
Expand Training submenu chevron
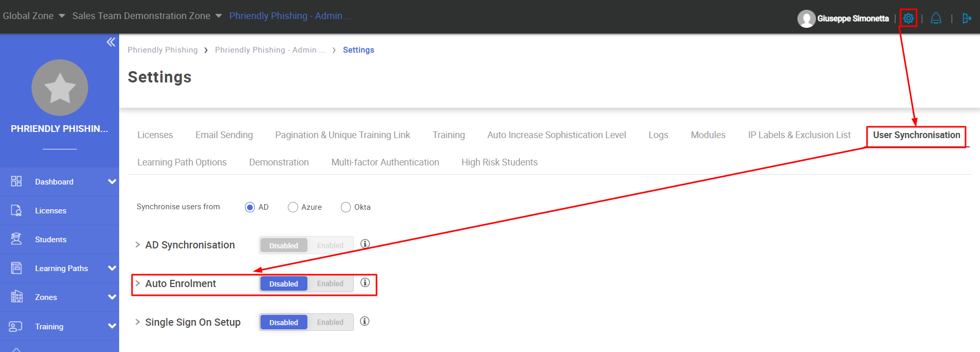coord(112,326)
